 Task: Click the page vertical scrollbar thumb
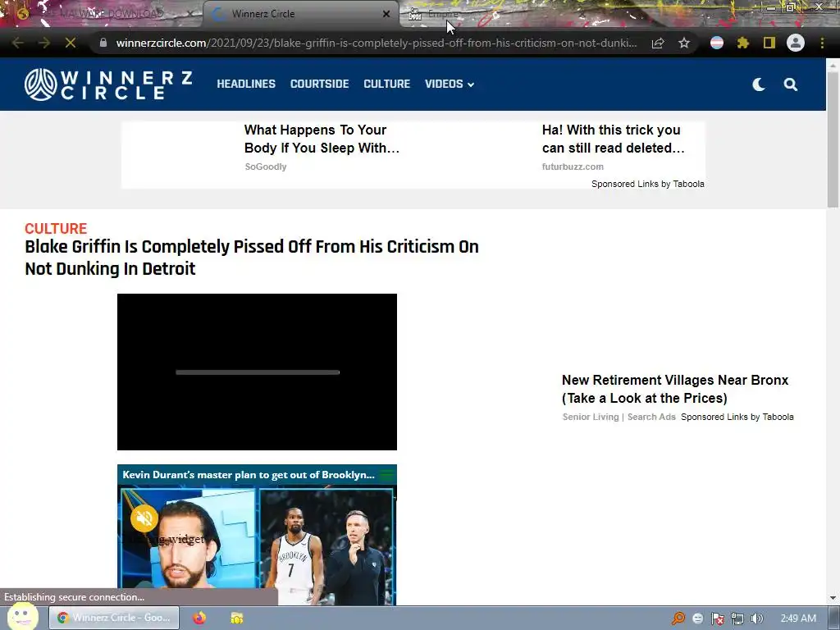tap(833, 139)
